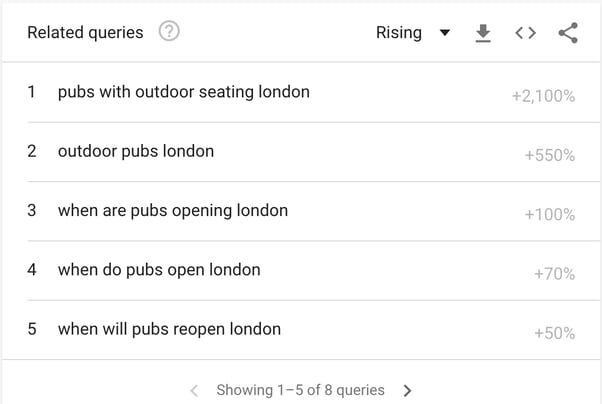
Task: Download the related queries data
Action: point(483,33)
